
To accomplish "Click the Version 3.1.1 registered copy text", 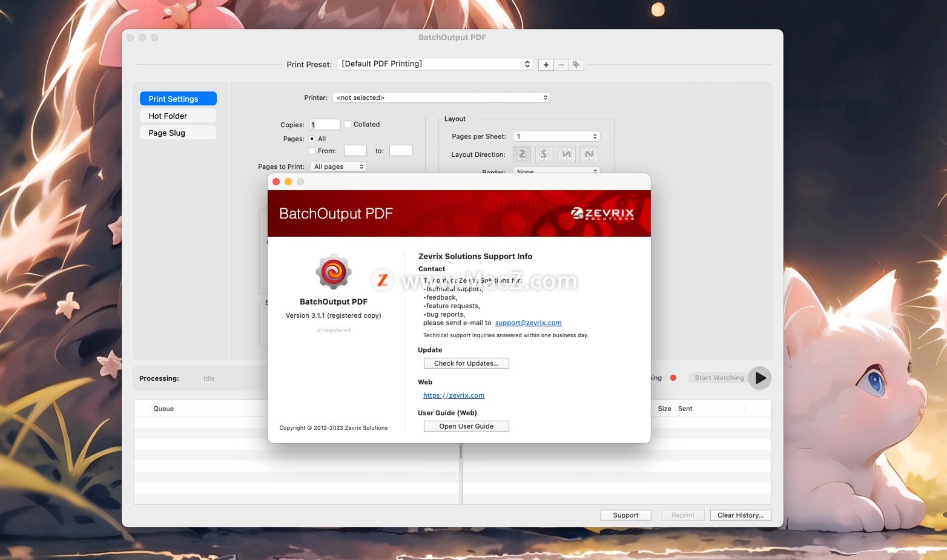I will pos(334,315).
